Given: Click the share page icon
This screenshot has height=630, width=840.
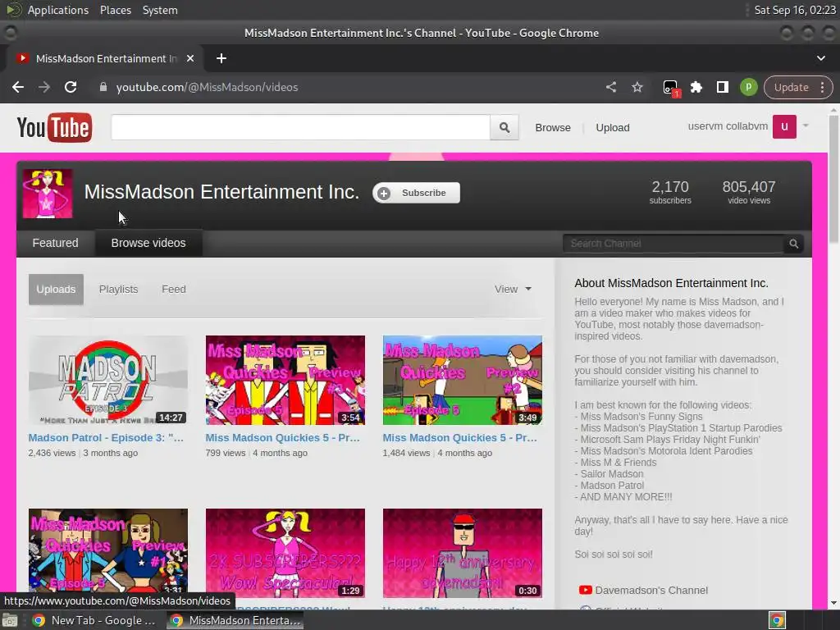Looking at the screenshot, I should 610,87.
